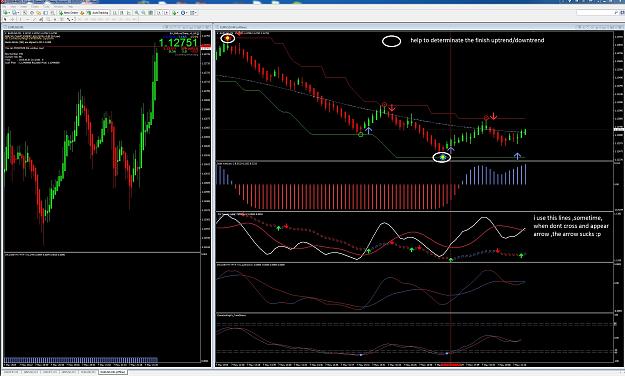Select the trendline drawing tool
625x376 pixels.
(x=34, y=19)
